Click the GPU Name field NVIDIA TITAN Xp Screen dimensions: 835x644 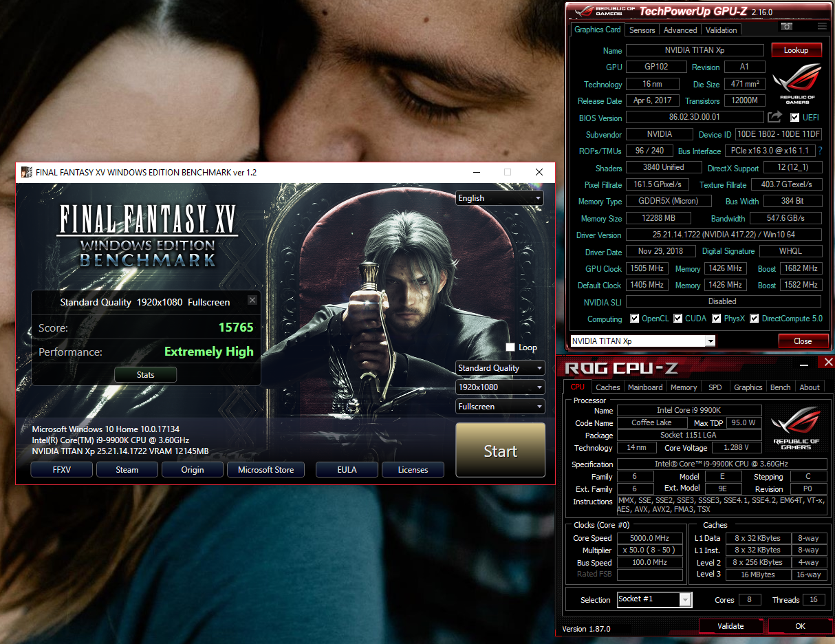[695, 50]
